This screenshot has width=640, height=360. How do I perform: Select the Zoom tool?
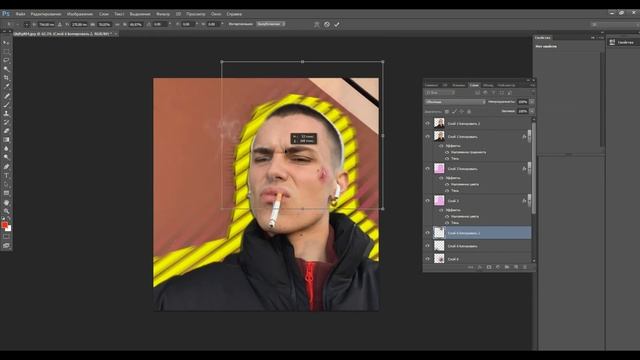6,211
